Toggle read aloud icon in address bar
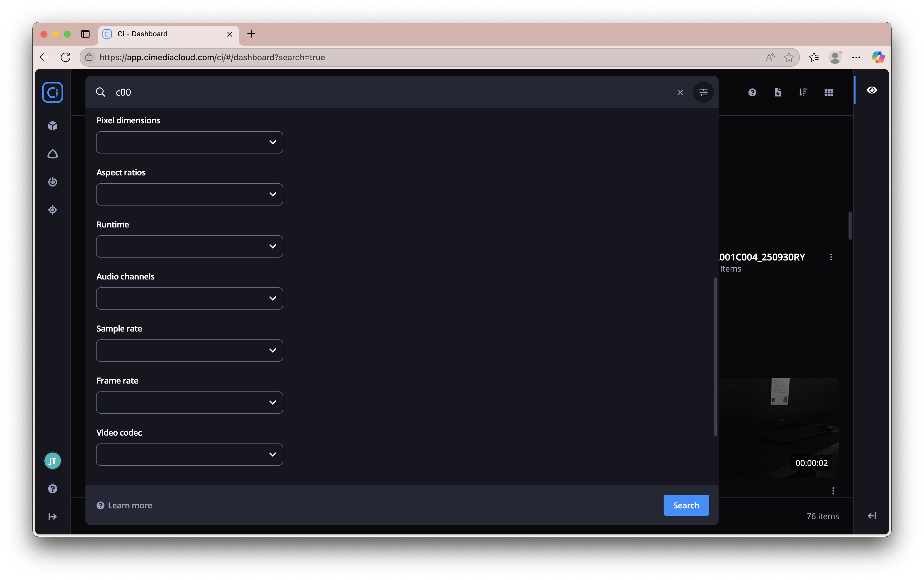 [x=770, y=57]
